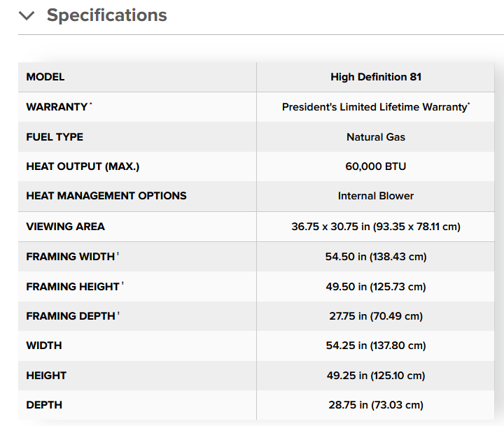Click the WIDTH value 54.25 in
504x426 pixels.
(x=376, y=346)
